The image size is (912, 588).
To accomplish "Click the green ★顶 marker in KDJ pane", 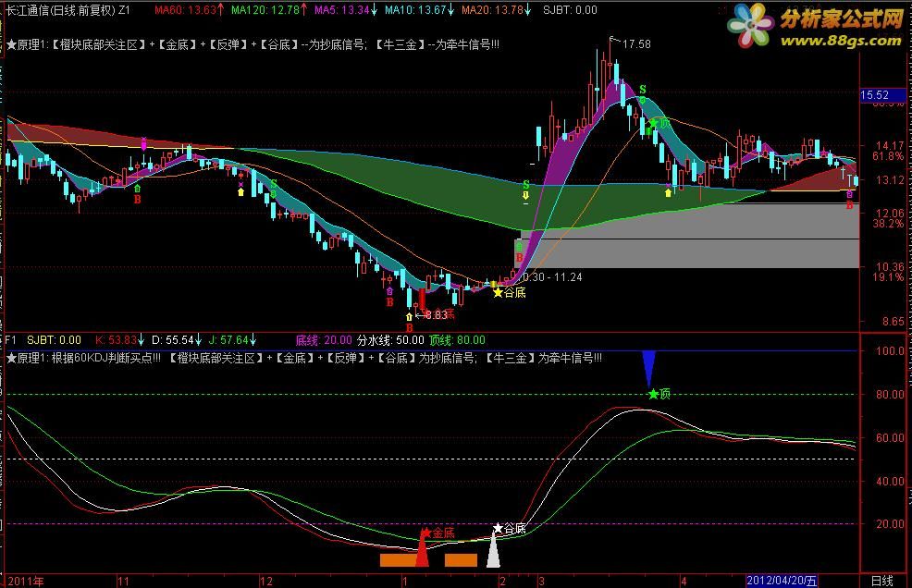I will coord(659,395).
